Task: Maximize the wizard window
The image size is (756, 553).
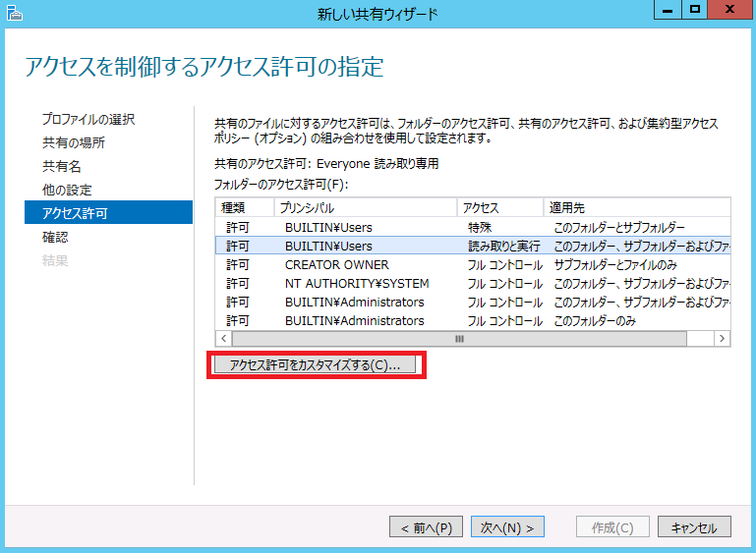Action: [x=694, y=10]
